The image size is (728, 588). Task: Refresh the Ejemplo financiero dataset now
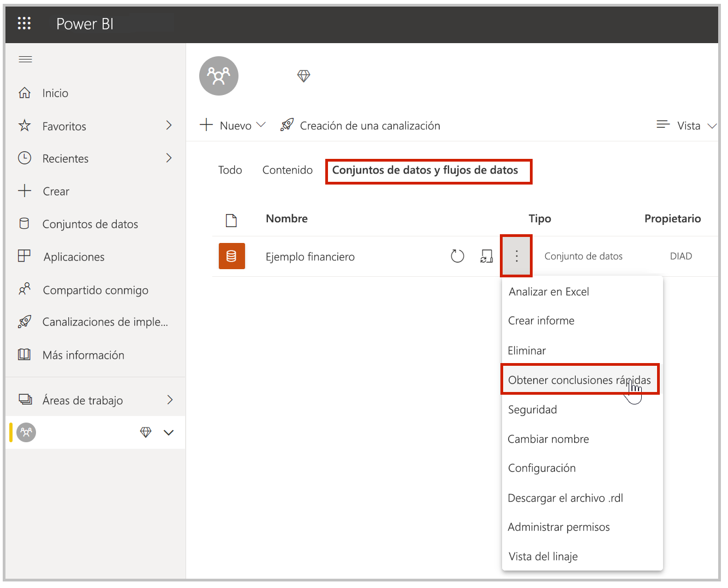[457, 256]
